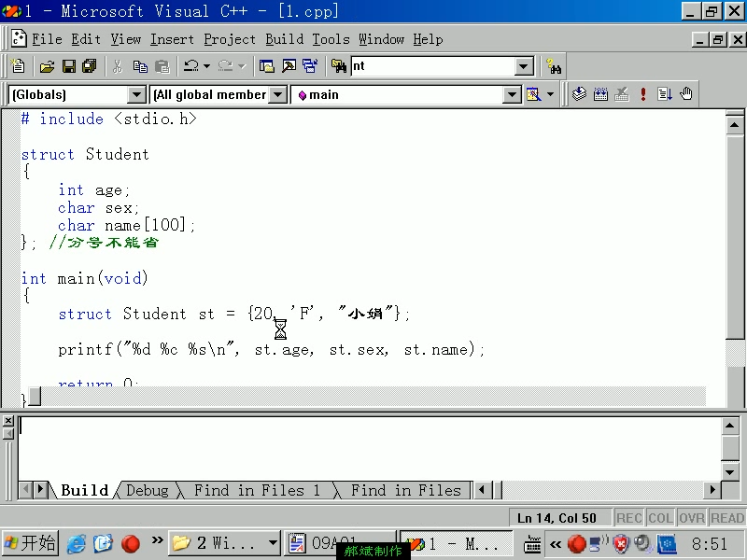747x560 pixels.
Task: Save the current file
Action: (x=68, y=66)
